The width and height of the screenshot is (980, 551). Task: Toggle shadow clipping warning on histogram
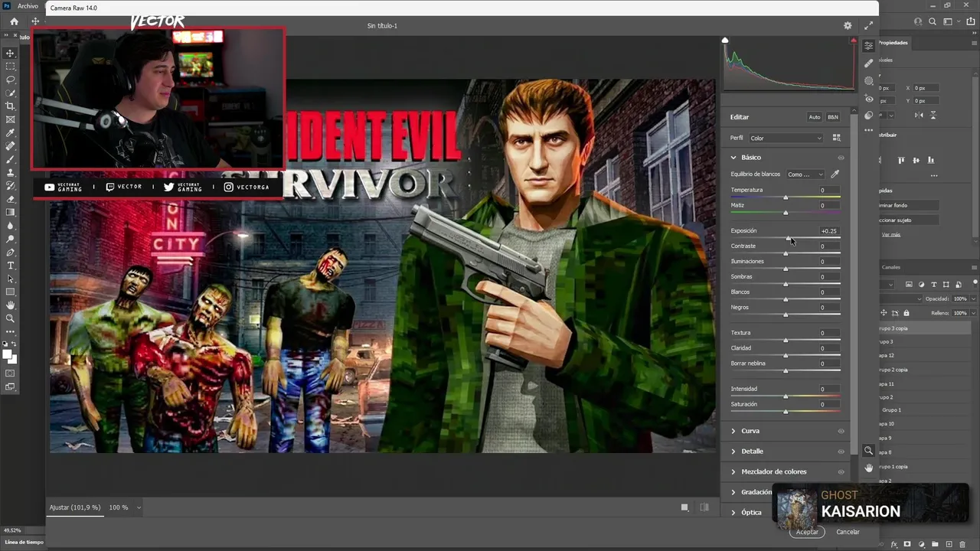click(725, 41)
